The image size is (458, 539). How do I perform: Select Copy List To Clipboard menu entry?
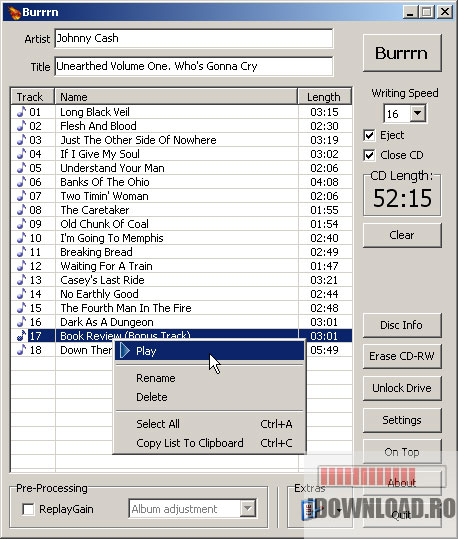coord(190,443)
